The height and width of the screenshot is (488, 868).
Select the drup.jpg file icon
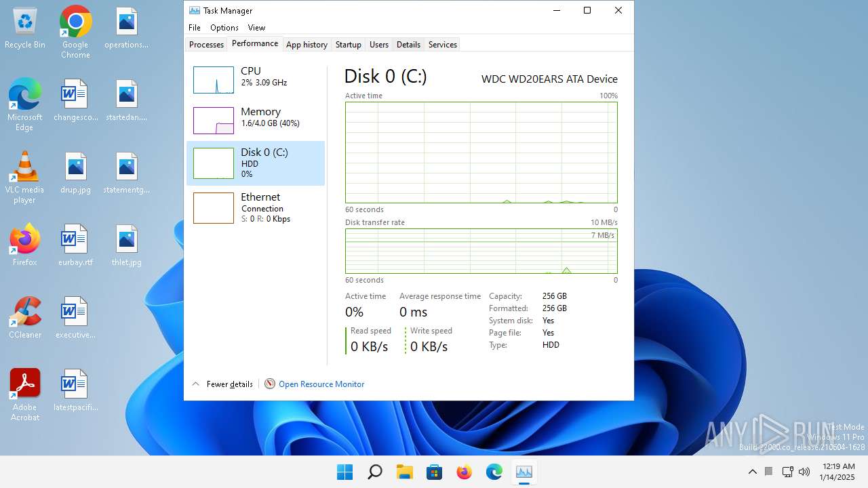(x=75, y=174)
